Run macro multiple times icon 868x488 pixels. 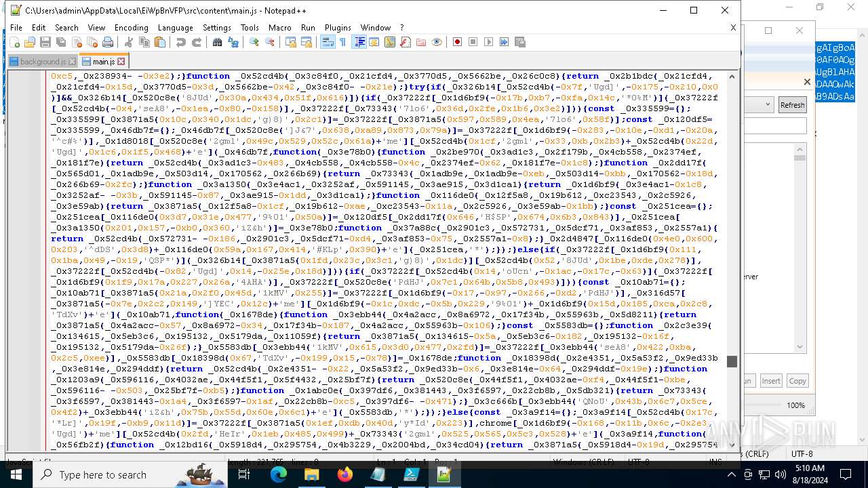point(505,42)
